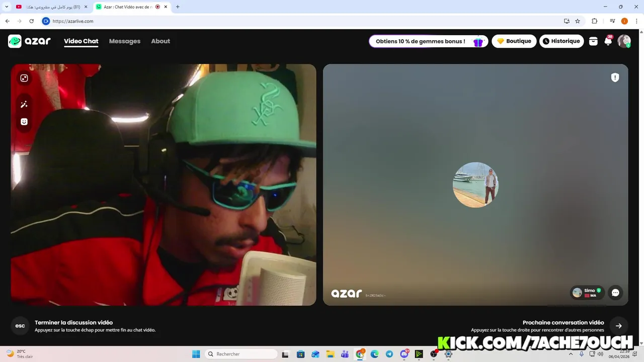Open Simo's profile chip

point(587,293)
